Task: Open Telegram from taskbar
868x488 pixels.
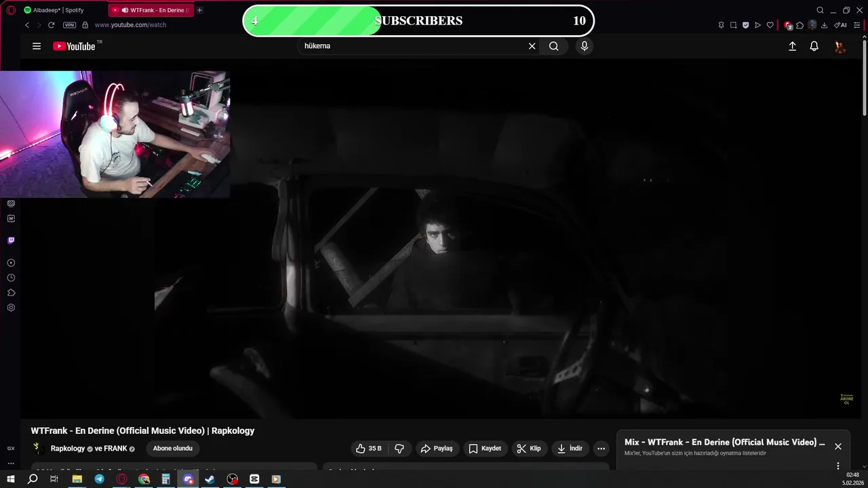Action: 100,479
